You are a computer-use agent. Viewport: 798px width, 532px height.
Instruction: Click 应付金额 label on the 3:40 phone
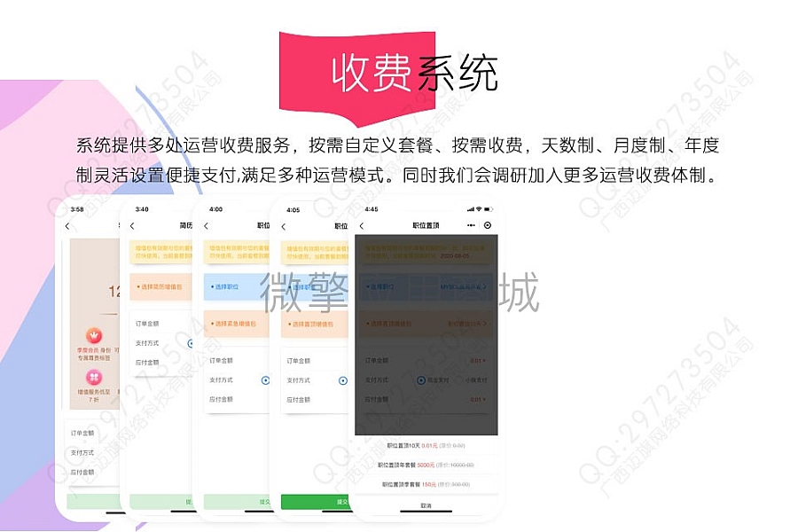pyautogui.click(x=147, y=363)
